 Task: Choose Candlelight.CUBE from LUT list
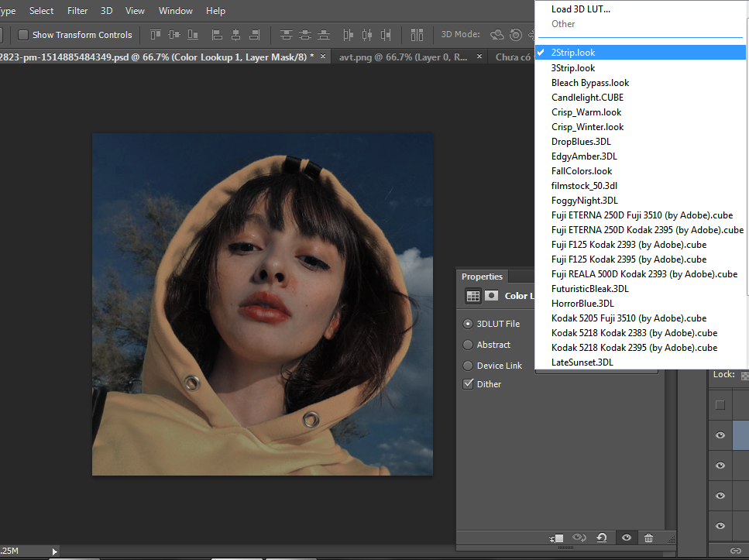click(x=587, y=98)
